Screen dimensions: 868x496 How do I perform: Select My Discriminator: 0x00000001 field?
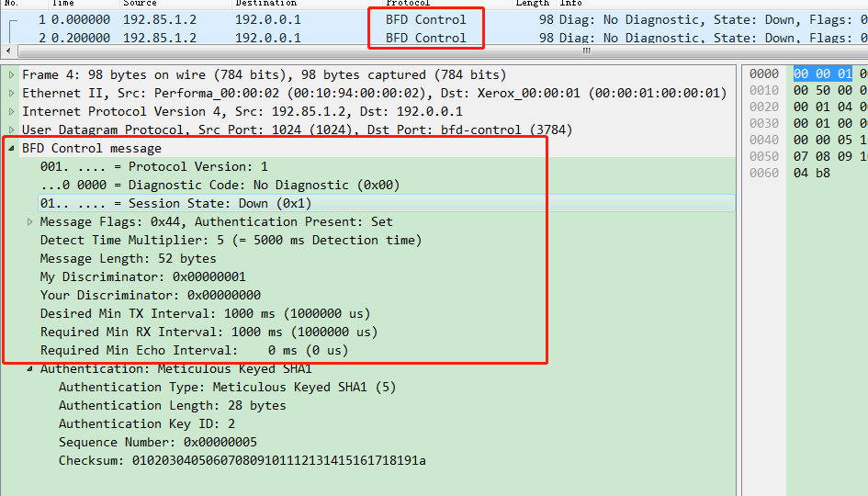(x=142, y=276)
